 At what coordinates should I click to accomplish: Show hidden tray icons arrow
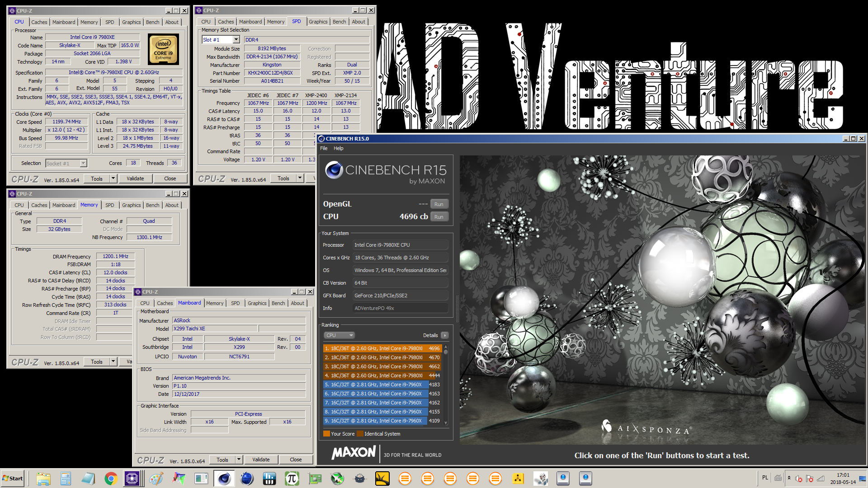pyautogui.click(x=789, y=478)
